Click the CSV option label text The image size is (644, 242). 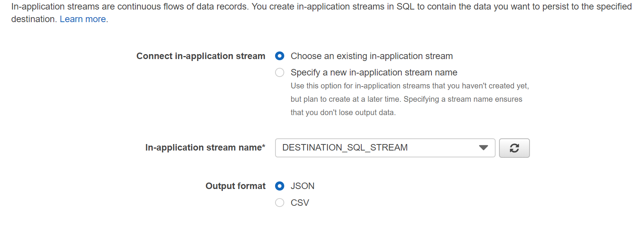click(300, 203)
